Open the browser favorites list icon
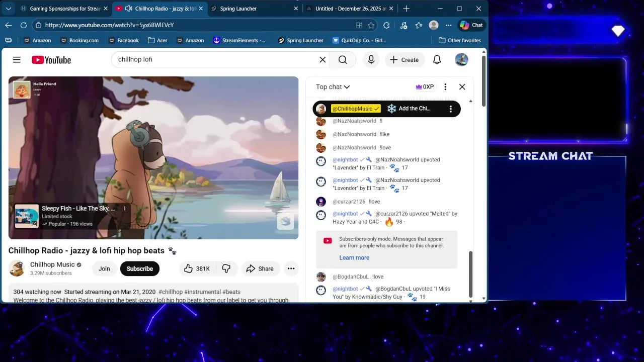This screenshot has width=644, height=362. [419, 25]
